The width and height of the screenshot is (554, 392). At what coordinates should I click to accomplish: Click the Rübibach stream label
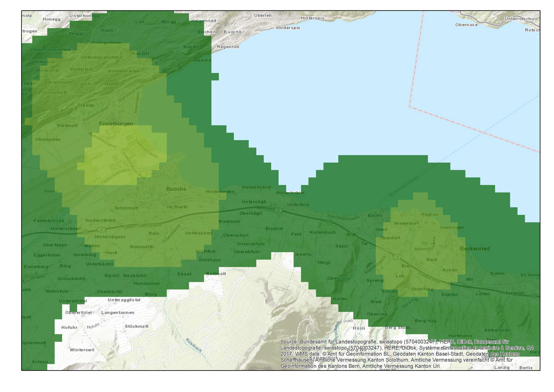tap(194, 345)
